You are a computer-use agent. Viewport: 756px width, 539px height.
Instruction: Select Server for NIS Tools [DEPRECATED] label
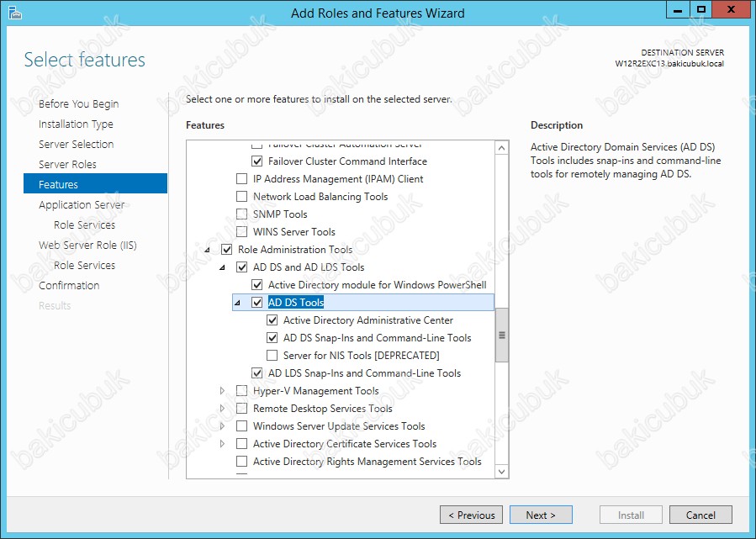pyautogui.click(x=361, y=356)
